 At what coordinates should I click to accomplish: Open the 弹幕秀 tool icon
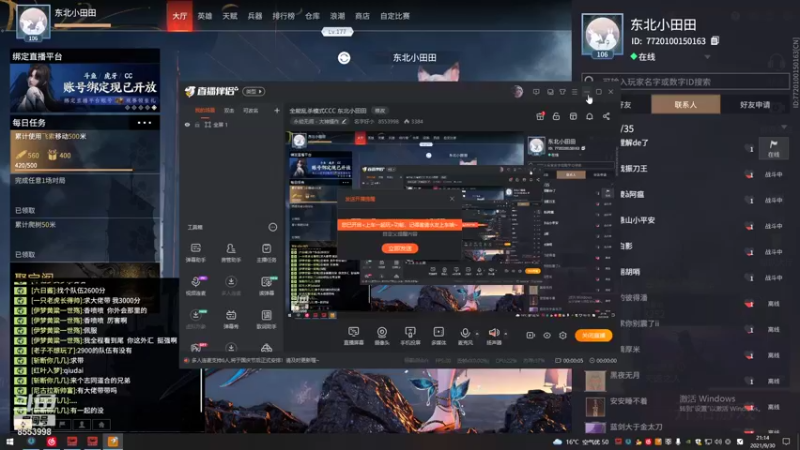[231, 319]
